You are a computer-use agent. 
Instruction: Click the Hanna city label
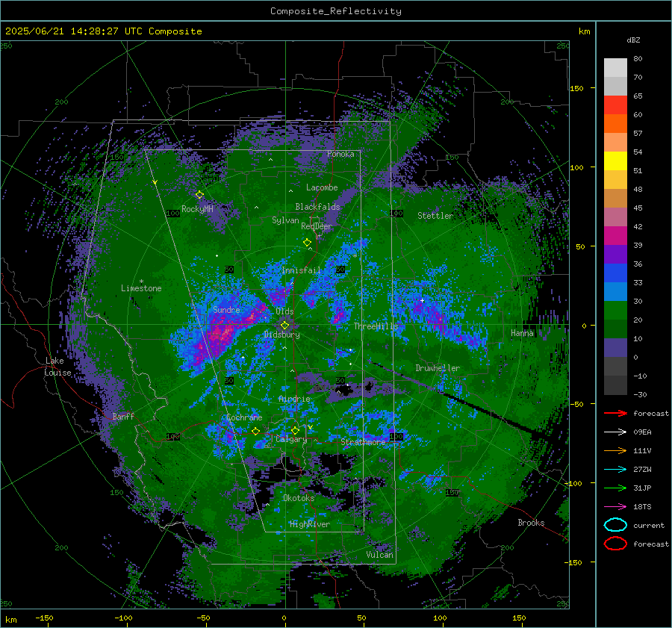[x=522, y=333]
